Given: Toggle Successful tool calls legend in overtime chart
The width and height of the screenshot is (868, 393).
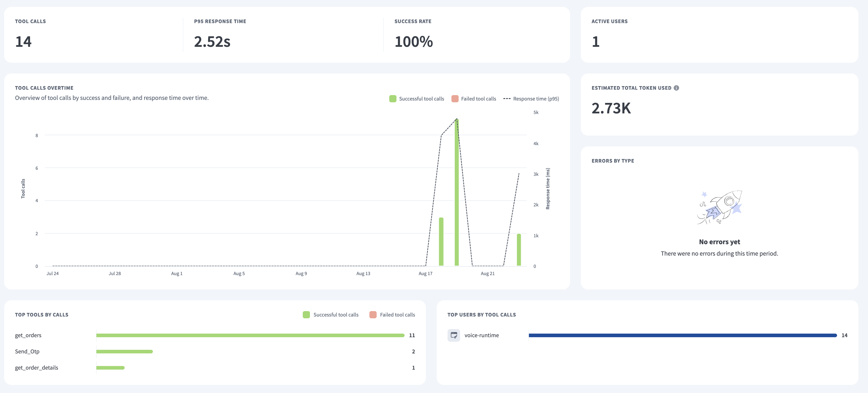Looking at the screenshot, I should [417, 99].
